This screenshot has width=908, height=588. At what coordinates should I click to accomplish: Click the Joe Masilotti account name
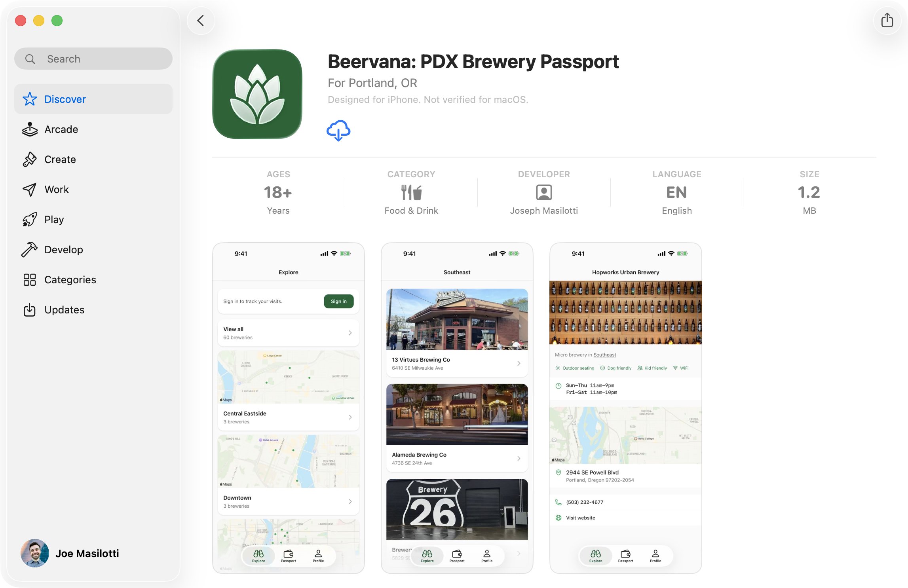click(87, 553)
